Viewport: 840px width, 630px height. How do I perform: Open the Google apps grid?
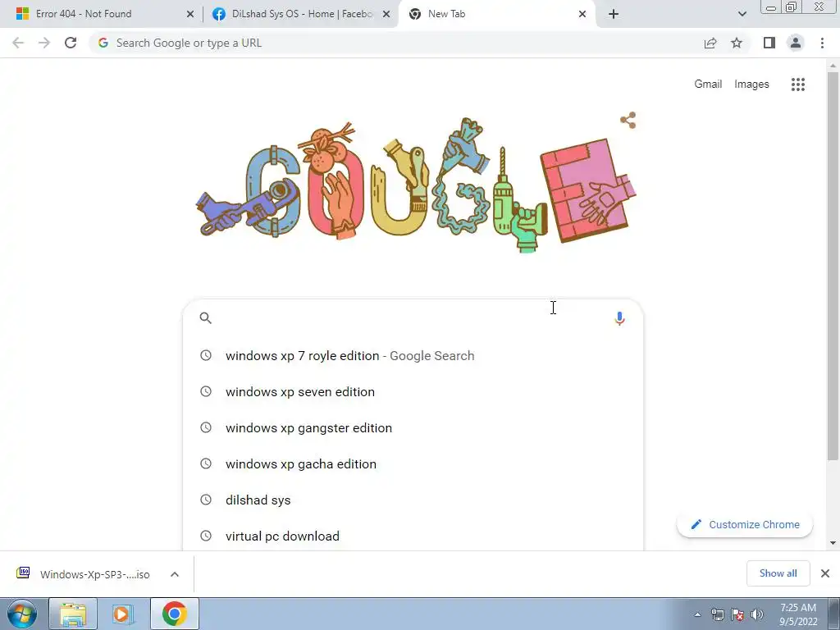(797, 84)
